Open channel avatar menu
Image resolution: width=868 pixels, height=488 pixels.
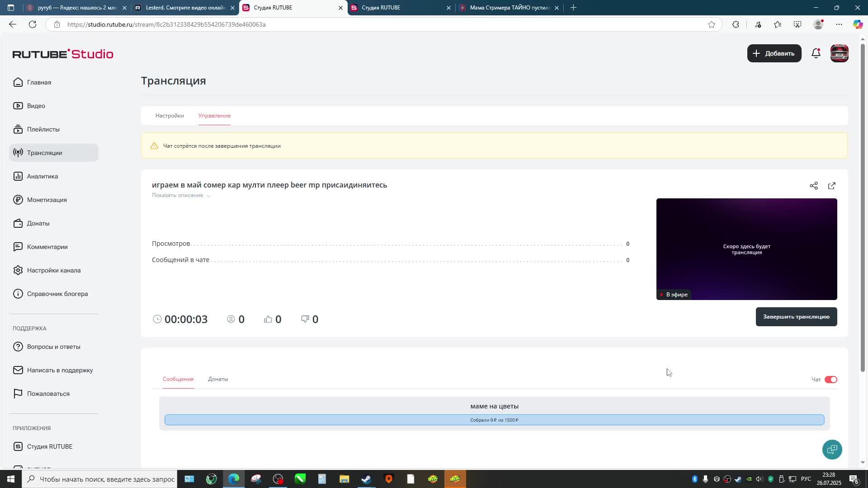click(x=839, y=53)
